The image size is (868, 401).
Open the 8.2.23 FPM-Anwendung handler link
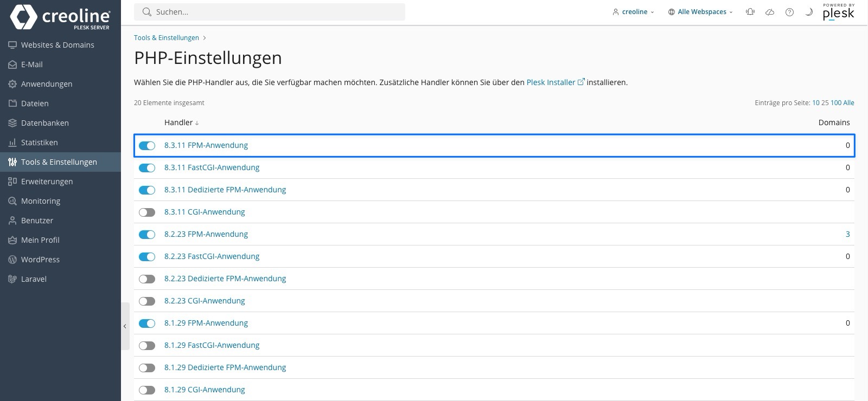[206, 234]
